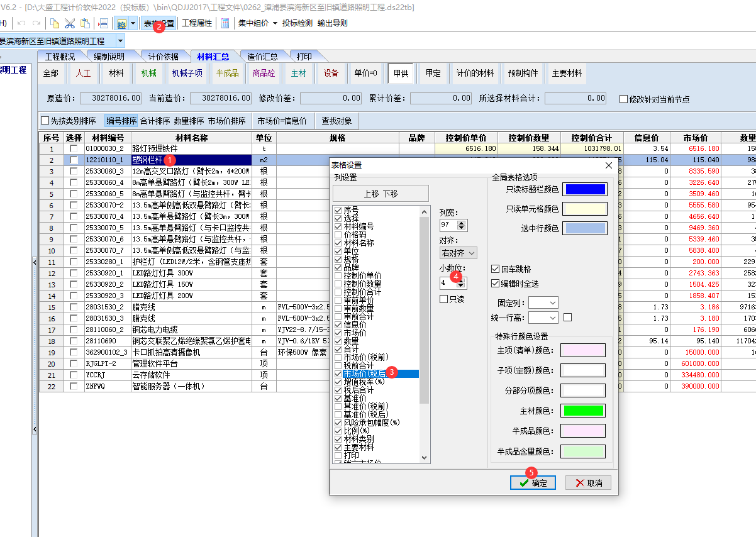This screenshot has width=756, height=537.
Task: Expand the 固定列 dropdown
Action: (543, 303)
